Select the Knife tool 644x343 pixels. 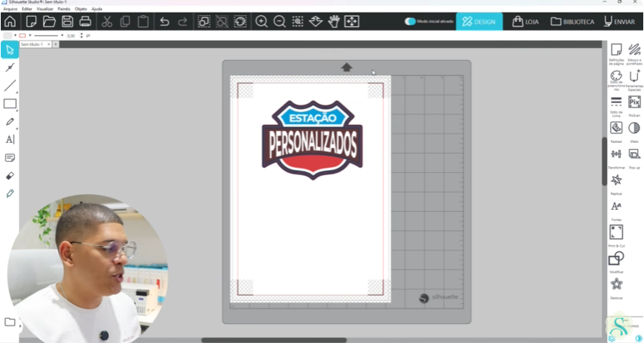(x=10, y=193)
